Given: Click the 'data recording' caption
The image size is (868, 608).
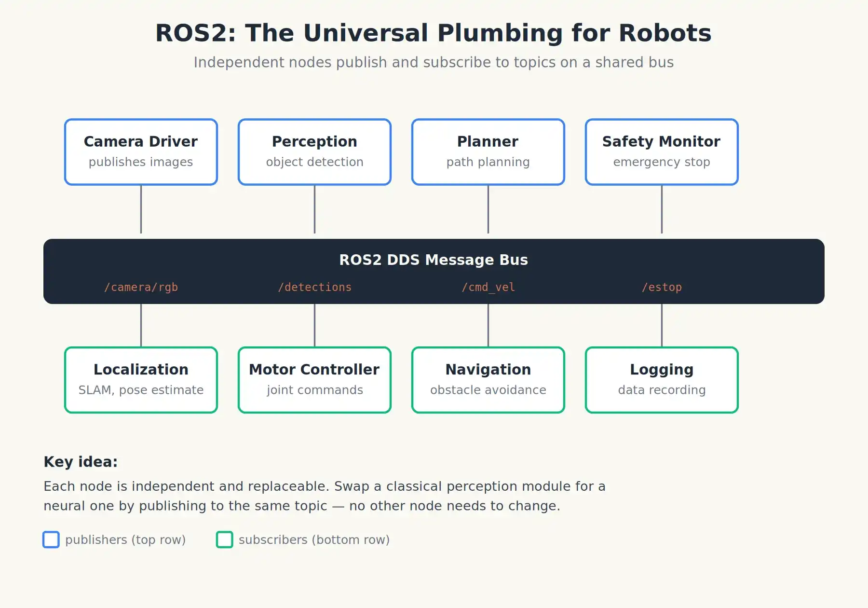Looking at the screenshot, I should pyautogui.click(x=662, y=390).
